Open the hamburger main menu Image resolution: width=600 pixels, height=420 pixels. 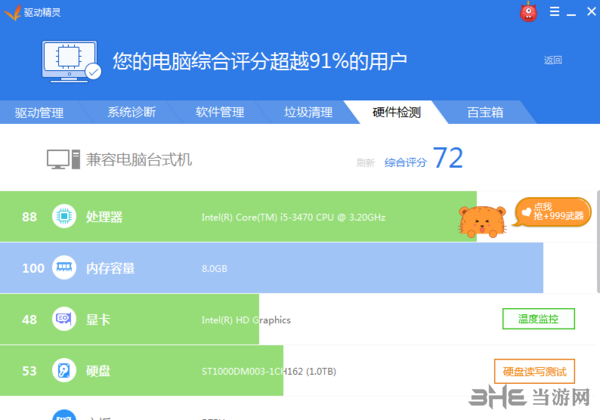point(554,11)
